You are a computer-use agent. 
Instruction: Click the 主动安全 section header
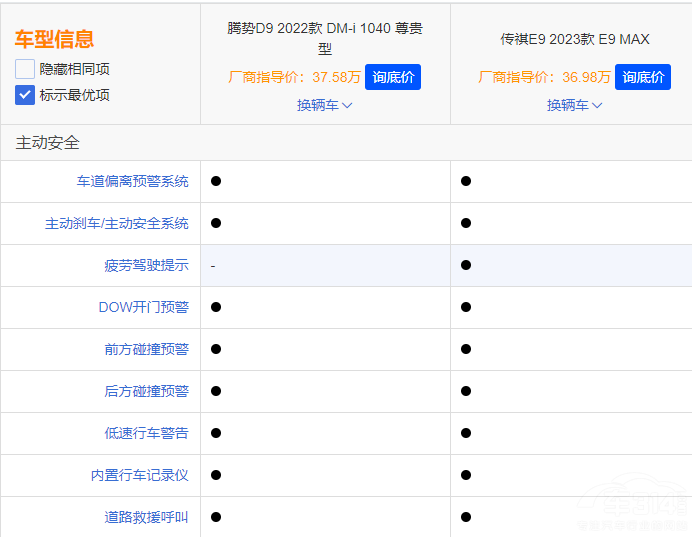click(48, 143)
